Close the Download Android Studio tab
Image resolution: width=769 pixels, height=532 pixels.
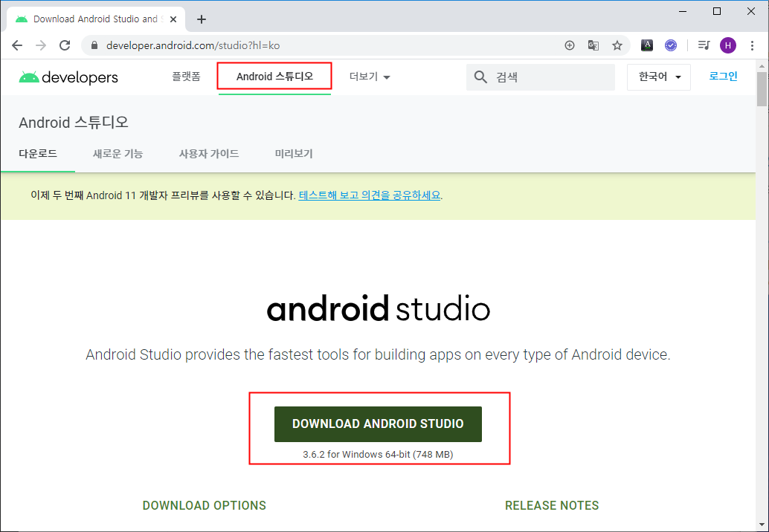pyautogui.click(x=173, y=19)
